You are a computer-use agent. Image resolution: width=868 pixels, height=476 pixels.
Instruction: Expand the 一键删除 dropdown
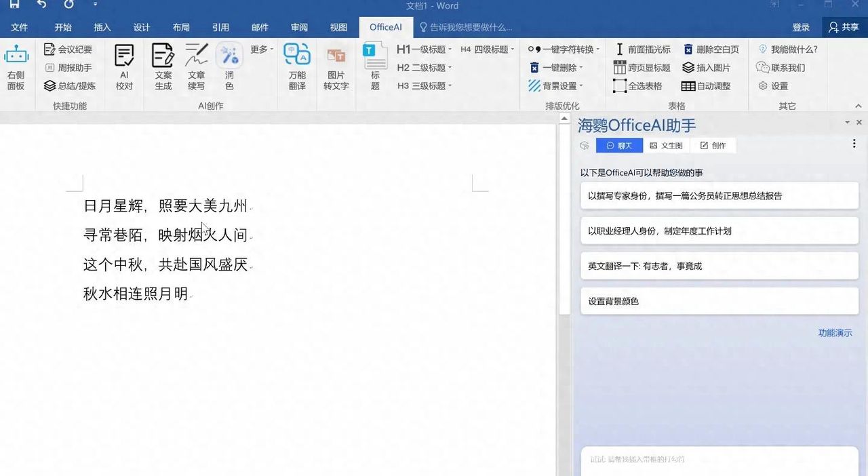tap(556, 68)
